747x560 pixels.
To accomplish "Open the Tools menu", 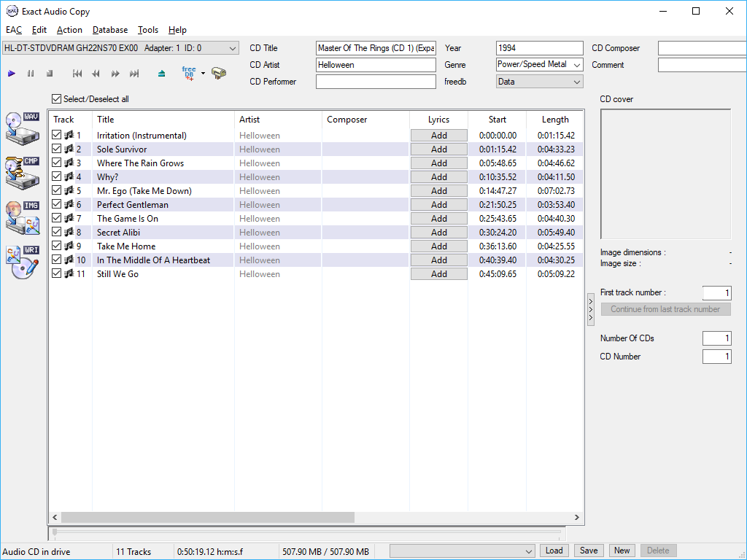I will 148,29.
